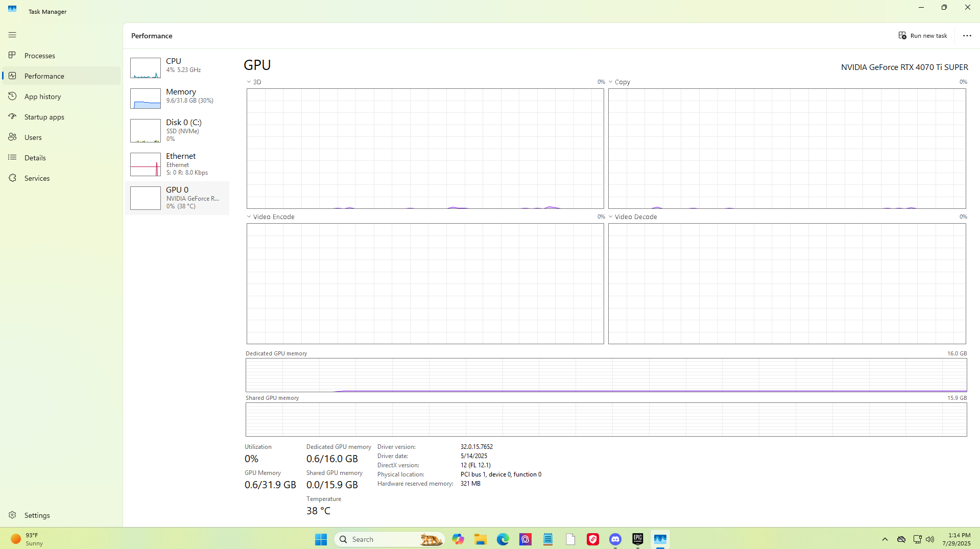
Task: Click the Performance sidebar icon
Action: coord(12,76)
